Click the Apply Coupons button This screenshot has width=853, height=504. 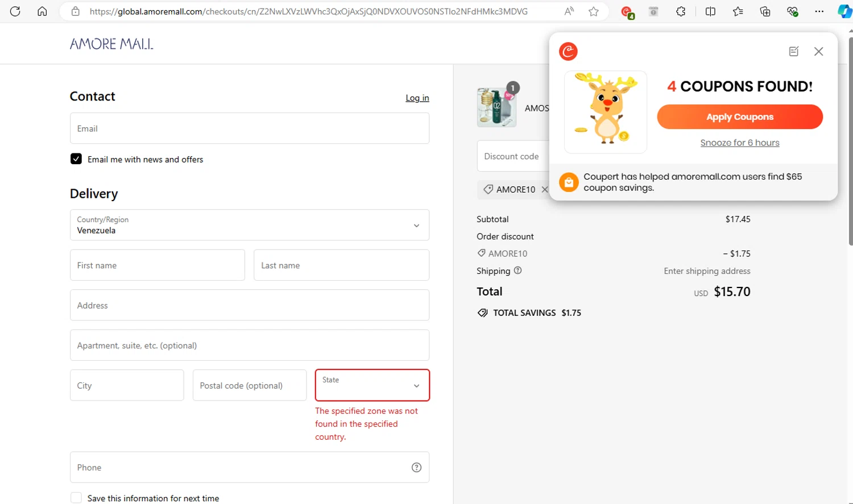point(739,117)
